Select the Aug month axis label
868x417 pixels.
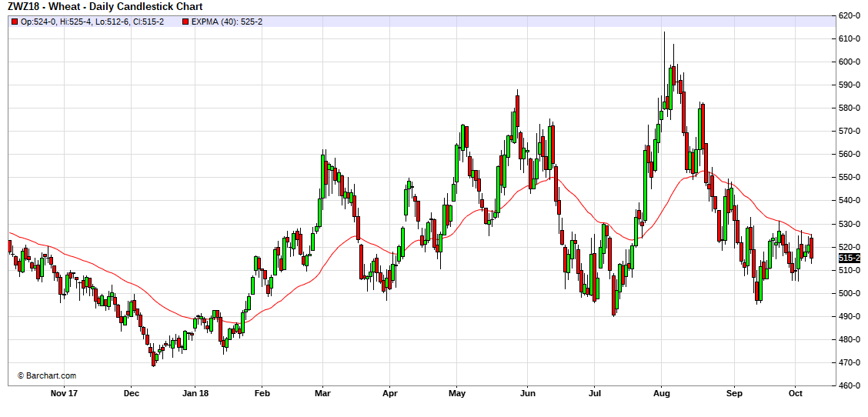662,394
